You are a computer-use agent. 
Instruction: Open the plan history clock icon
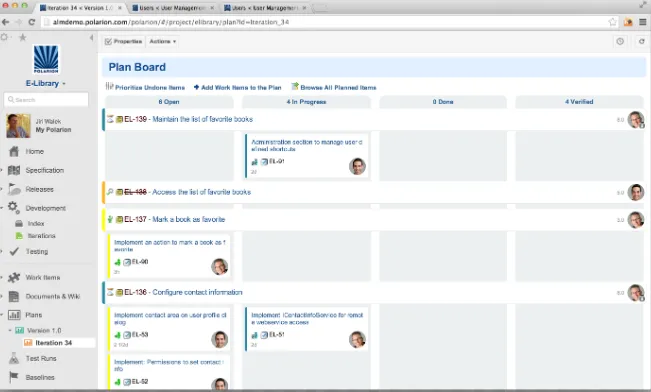click(x=620, y=41)
